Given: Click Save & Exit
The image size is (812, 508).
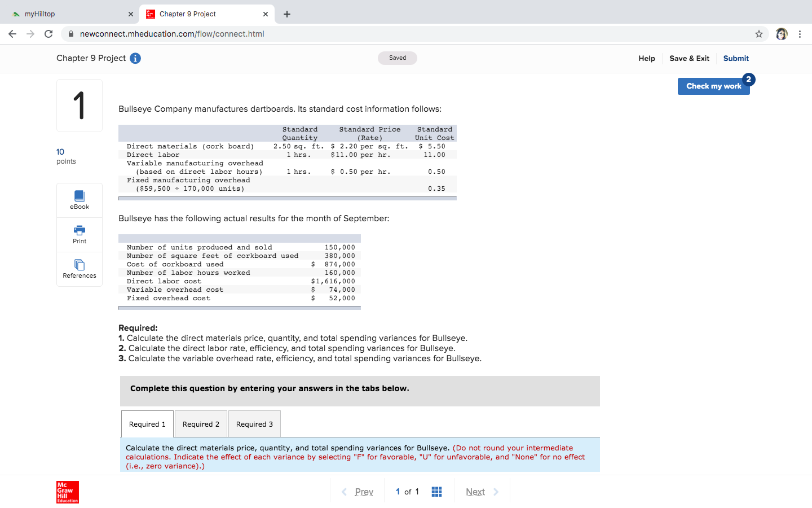Looking at the screenshot, I should point(689,58).
